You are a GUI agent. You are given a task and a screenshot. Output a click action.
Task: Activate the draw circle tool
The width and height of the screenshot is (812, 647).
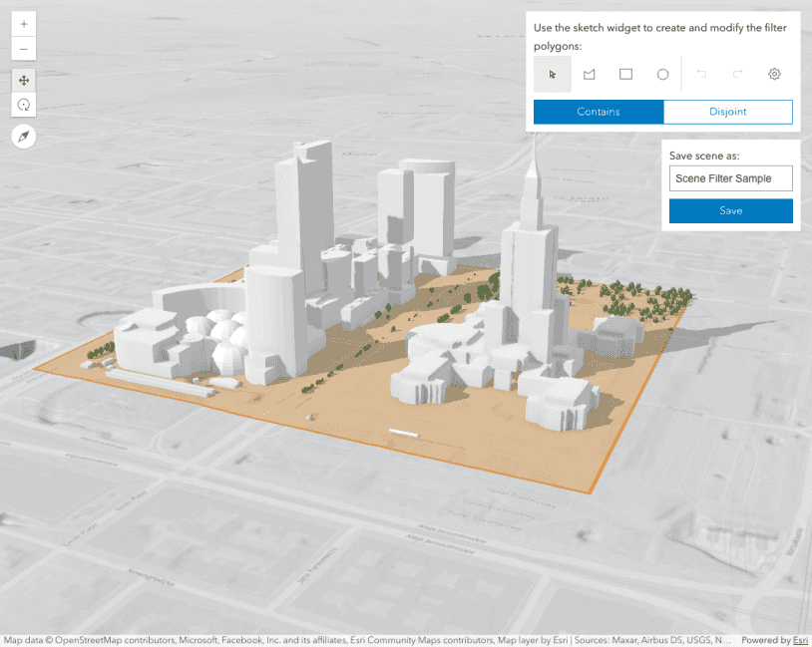[x=662, y=74]
